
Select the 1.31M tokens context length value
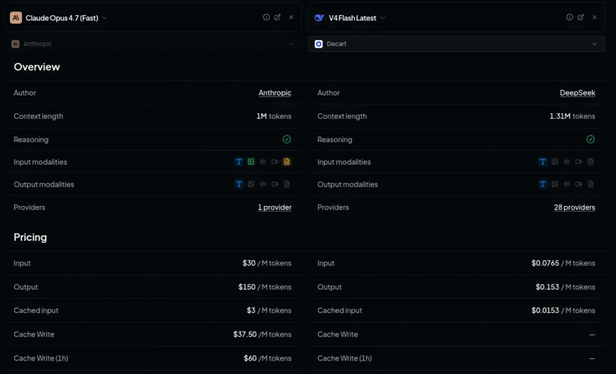point(572,116)
